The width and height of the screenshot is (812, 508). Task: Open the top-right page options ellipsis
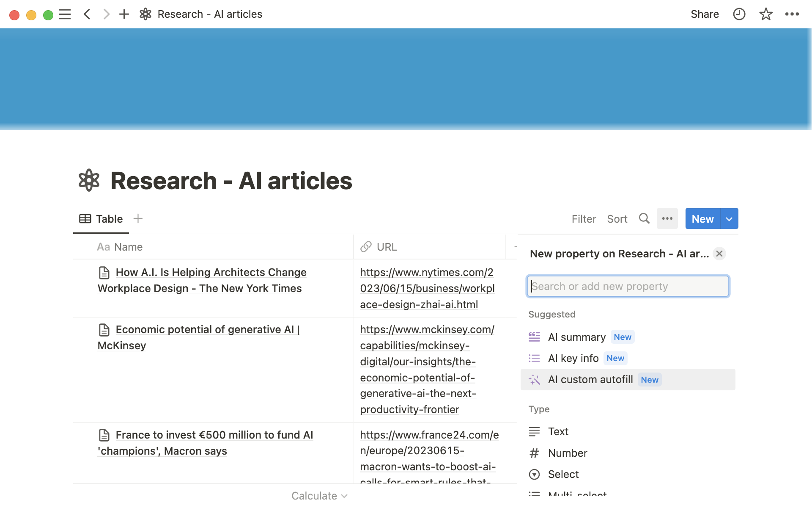pyautogui.click(x=792, y=14)
